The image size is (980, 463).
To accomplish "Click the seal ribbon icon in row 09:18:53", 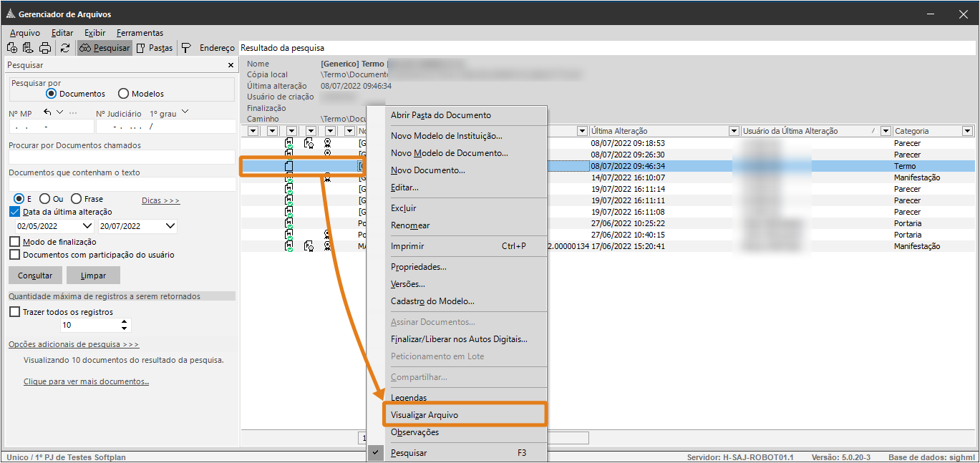I will 327,143.
